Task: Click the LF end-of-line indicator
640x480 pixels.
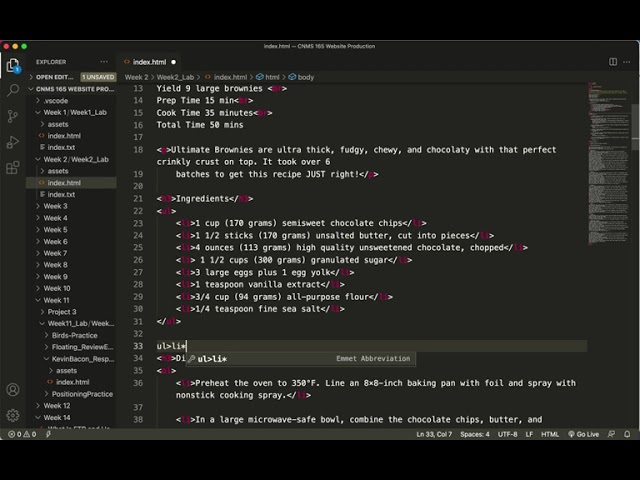Action: [x=529, y=434]
